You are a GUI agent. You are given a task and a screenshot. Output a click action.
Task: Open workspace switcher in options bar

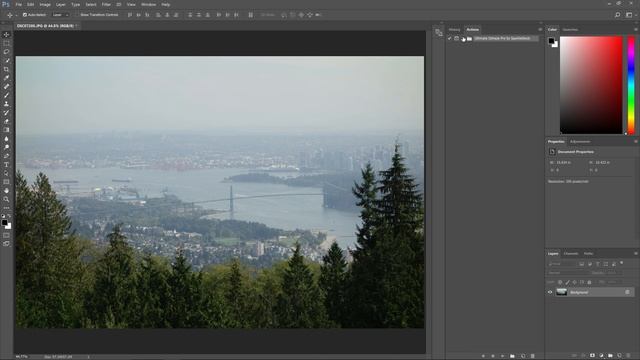click(x=629, y=15)
